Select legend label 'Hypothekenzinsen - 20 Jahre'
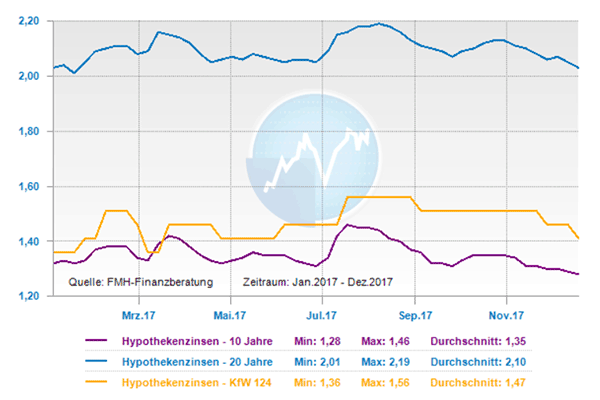The width and height of the screenshot is (600, 400). point(197,362)
